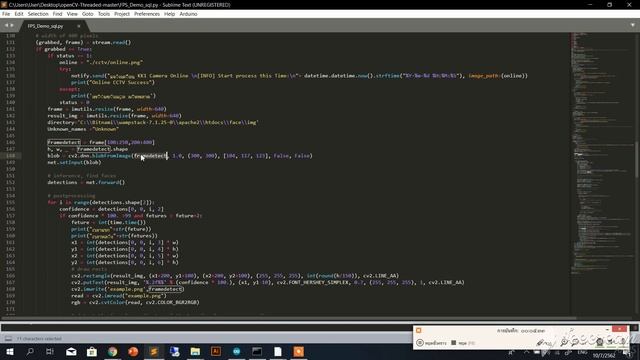Viewport: 640px width, 360px height.
Task: Open Task View on the taskbar
Action: 50,352
